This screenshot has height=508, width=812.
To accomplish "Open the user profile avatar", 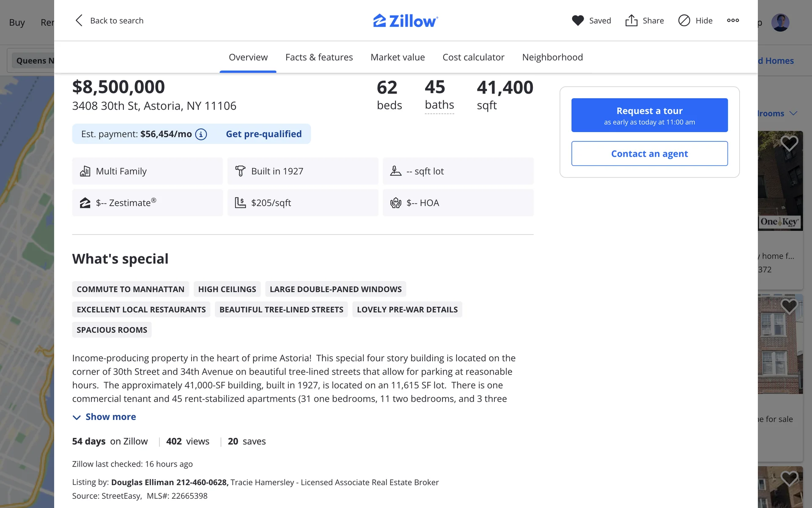I will tap(780, 22).
